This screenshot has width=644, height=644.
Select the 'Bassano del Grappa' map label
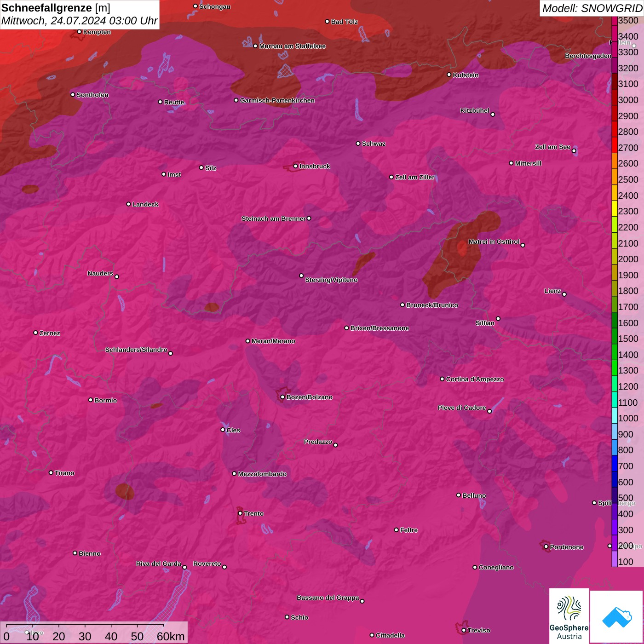coord(328,598)
